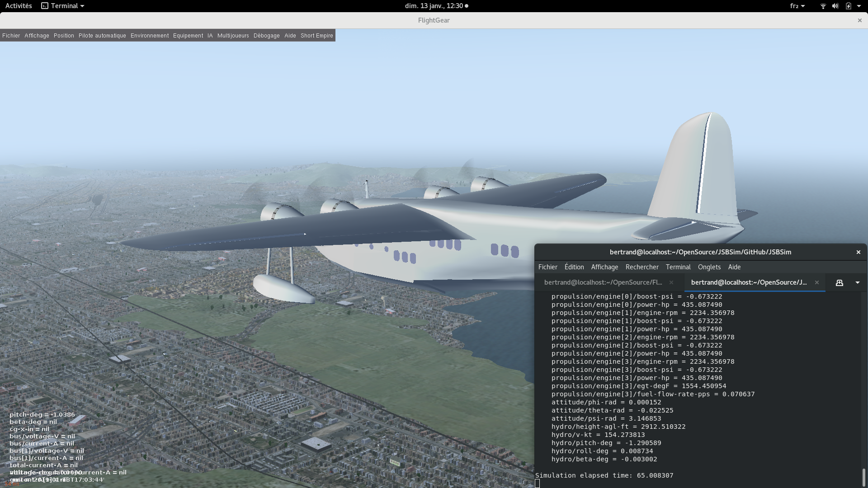Image resolution: width=868 pixels, height=488 pixels.
Task: Click the Aide menu in FlightGear
Action: [x=290, y=35]
